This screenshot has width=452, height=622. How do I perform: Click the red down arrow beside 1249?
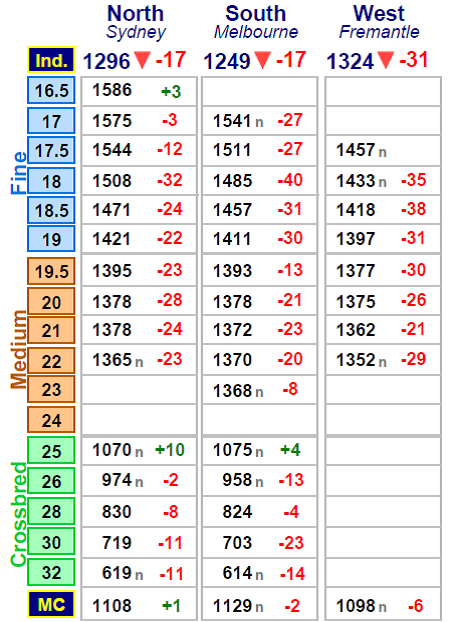(x=262, y=60)
